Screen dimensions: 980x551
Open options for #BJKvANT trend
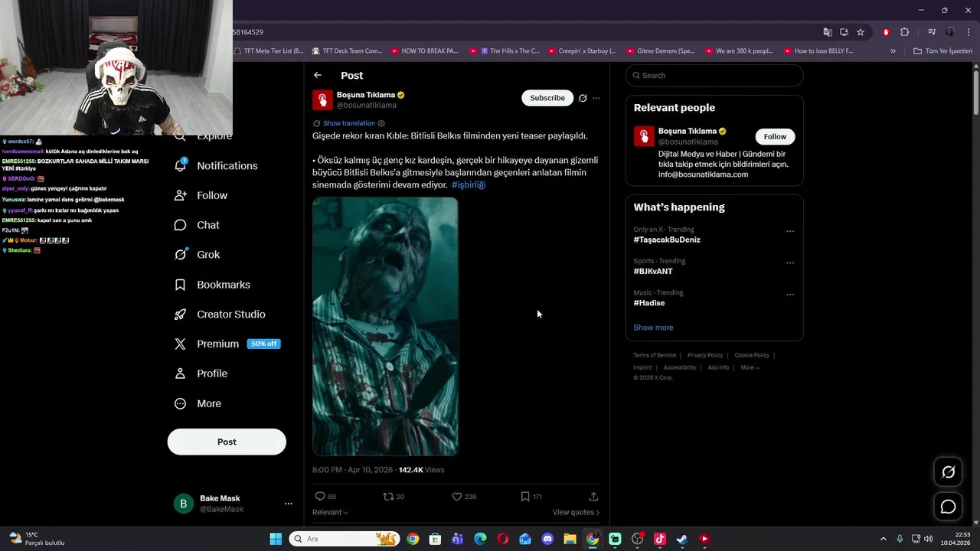(x=790, y=262)
